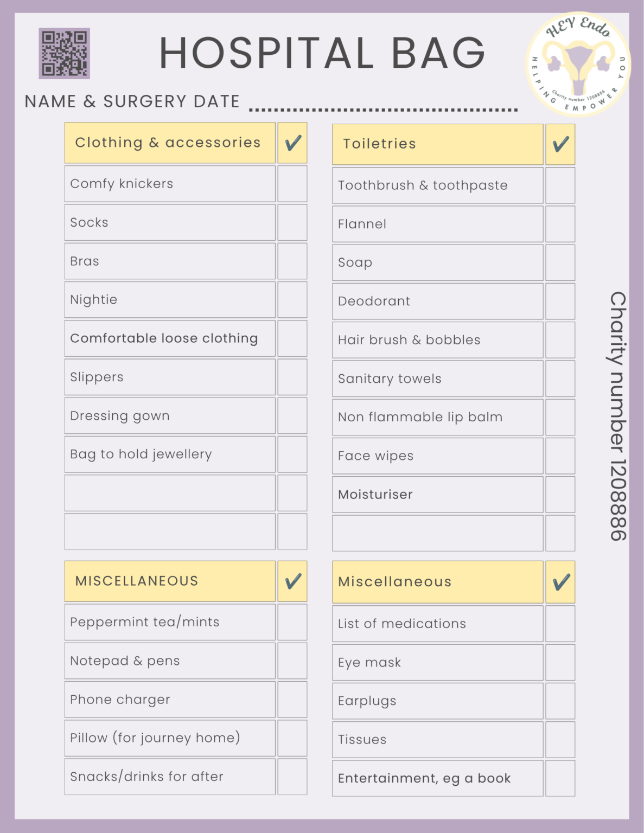This screenshot has width=644, height=833.
Task: Click blank row below Moisturiser
Action: coord(438,533)
